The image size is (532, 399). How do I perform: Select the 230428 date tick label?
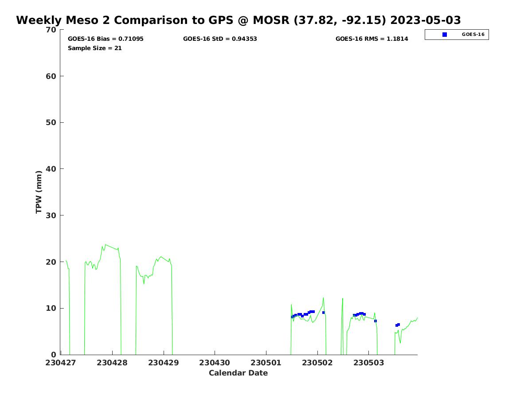[112, 363]
